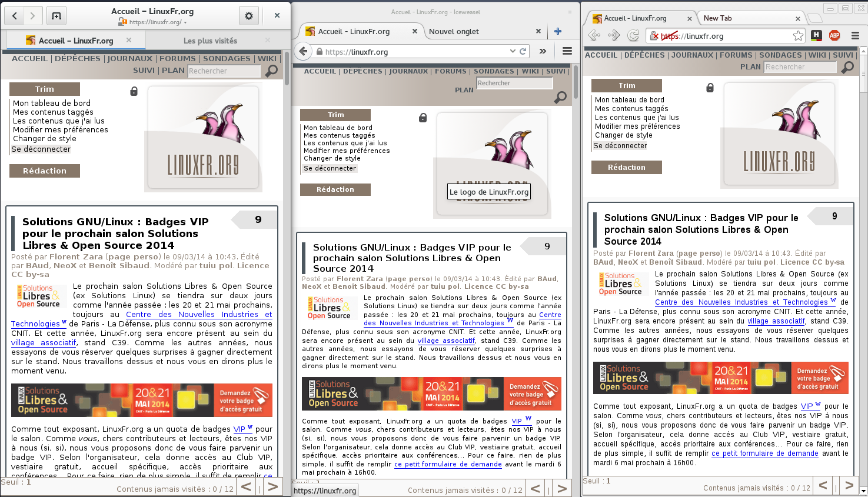Open the Chromium hamburger menu
The width and height of the screenshot is (868, 497).
(856, 36)
